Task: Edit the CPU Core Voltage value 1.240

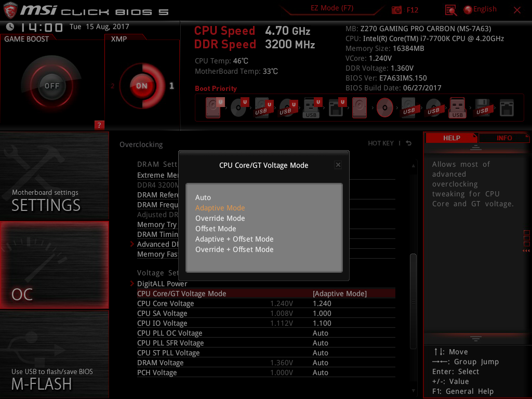Action: tap(322, 303)
